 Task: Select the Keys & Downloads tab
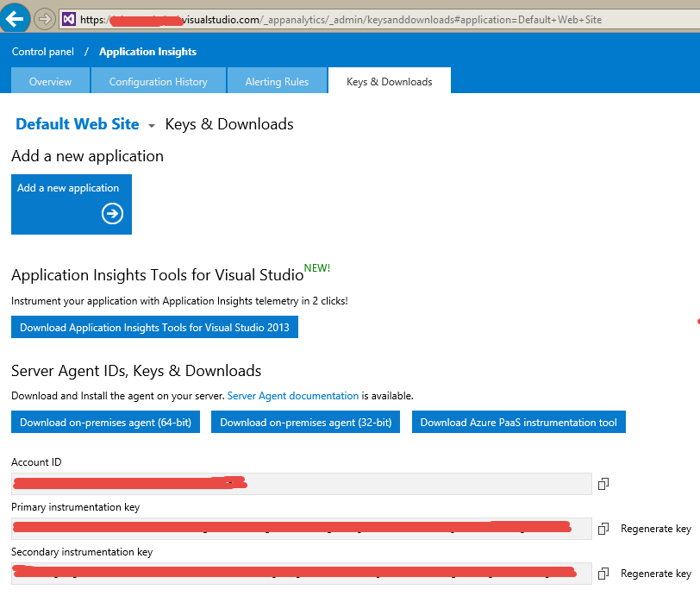tap(390, 81)
